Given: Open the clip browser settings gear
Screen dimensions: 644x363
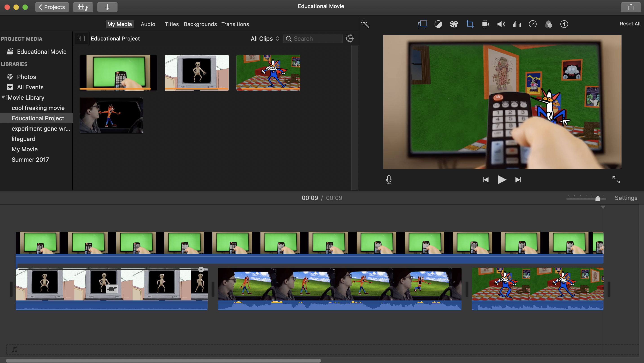Looking at the screenshot, I should (349, 38).
